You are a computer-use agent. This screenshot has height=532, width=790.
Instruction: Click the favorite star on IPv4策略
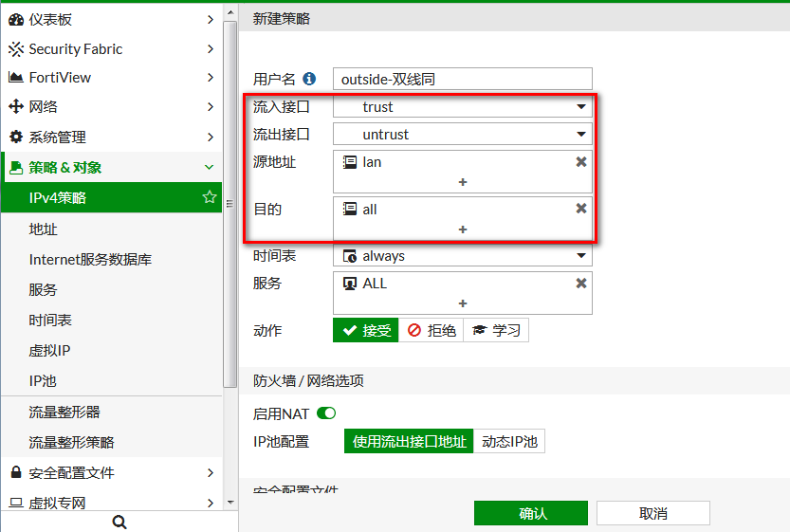click(210, 197)
